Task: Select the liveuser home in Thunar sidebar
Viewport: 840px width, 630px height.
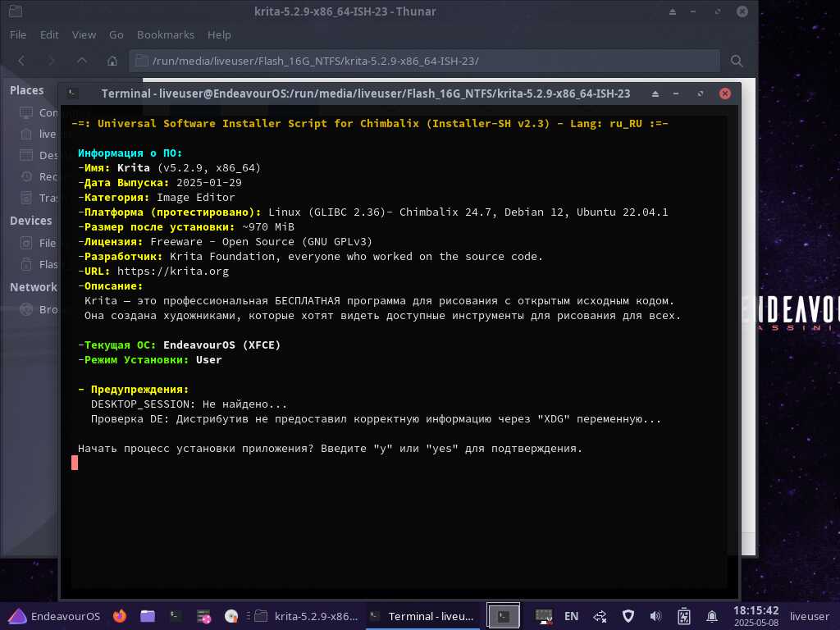Action: tap(38, 134)
